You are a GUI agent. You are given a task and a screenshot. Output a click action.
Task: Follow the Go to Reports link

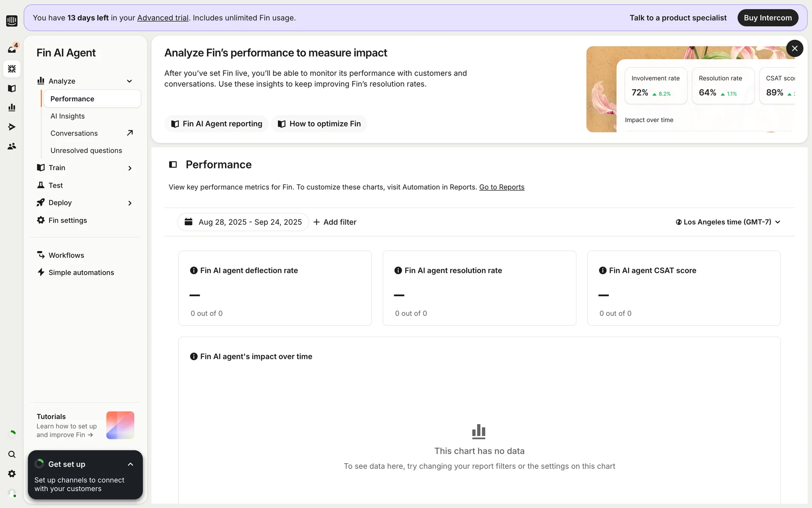tap(502, 187)
